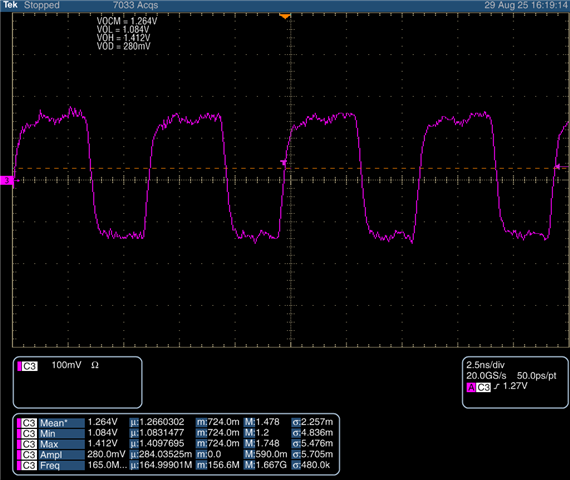The image size is (570, 480).
Task: Click the Stopped acquisition status text
Action: tap(41, 5)
